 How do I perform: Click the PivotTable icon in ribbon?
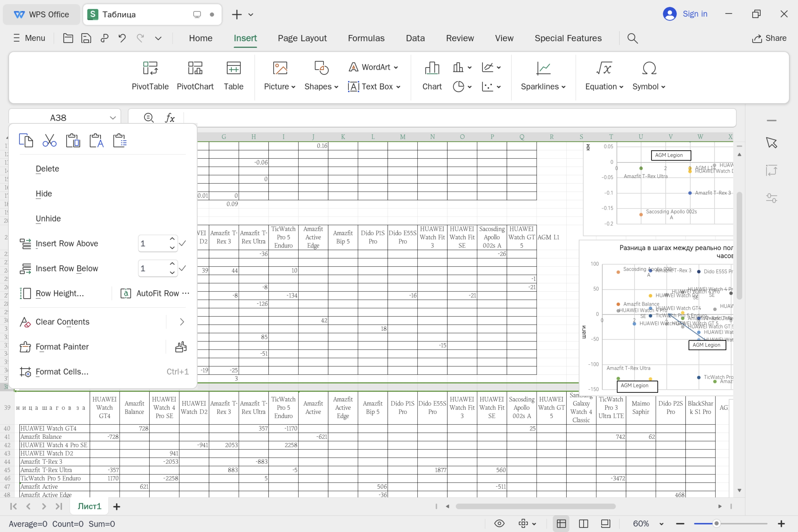click(150, 68)
